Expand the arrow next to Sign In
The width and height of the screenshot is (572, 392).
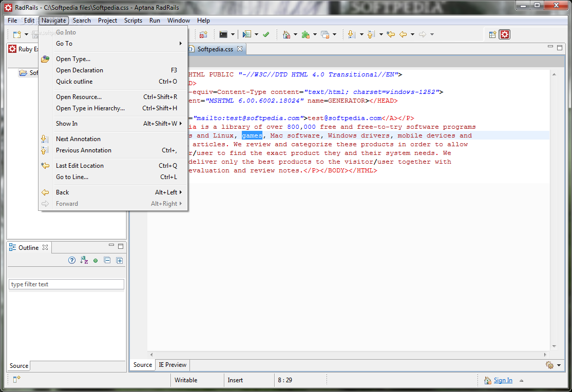(x=522, y=380)
